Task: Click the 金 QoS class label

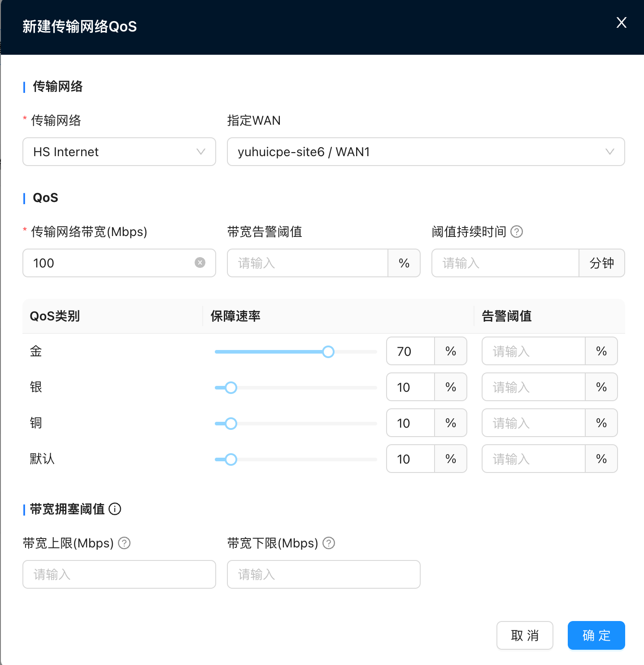Action: click(x=36, y=351)
